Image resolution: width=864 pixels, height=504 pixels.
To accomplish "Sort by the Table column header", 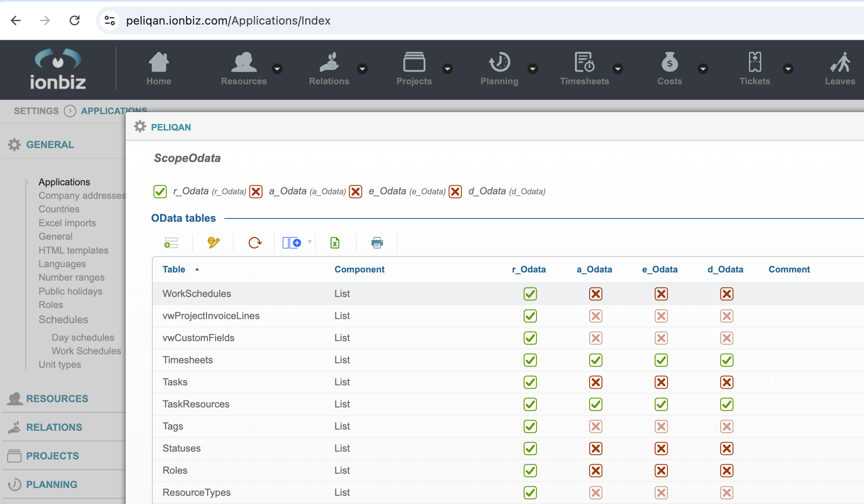I will coord(174,269).
